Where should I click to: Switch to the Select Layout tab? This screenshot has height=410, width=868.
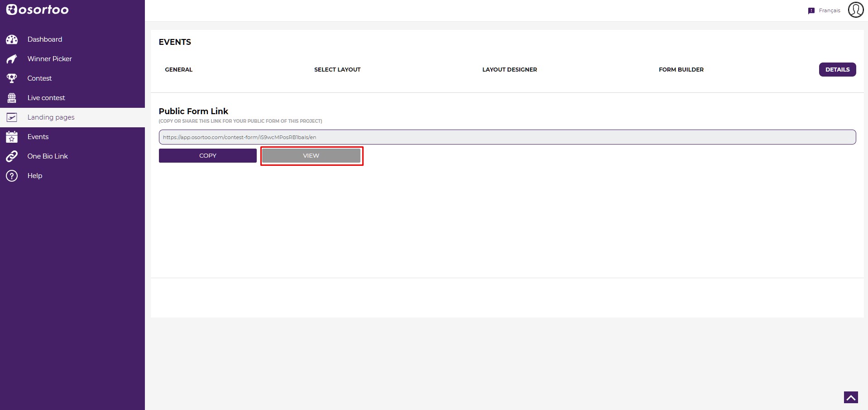pos(337,70)
